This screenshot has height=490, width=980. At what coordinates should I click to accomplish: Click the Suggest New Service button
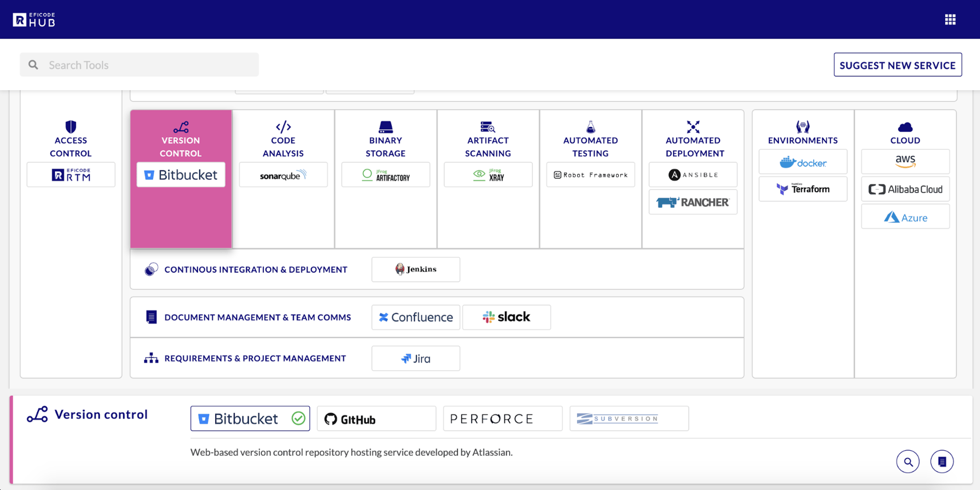point(897,64)
